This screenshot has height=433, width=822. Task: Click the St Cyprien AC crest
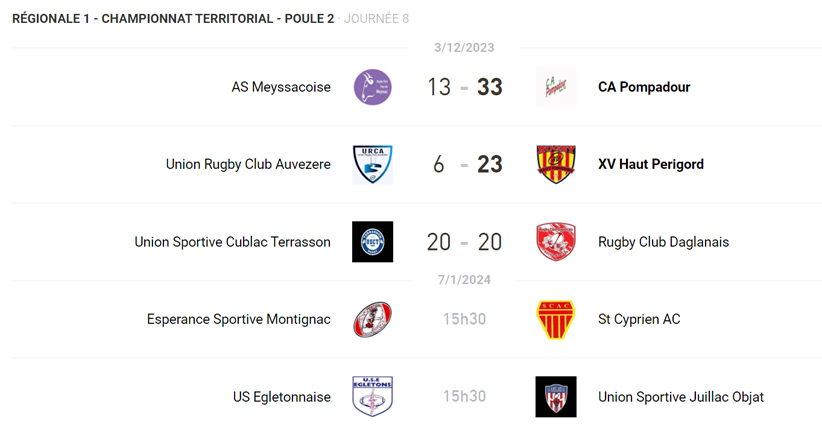tap(556, 319)
